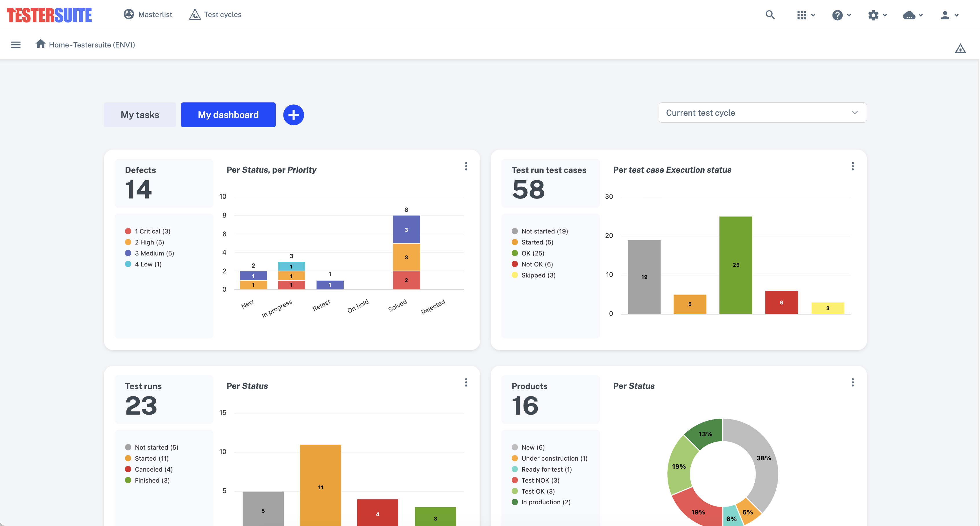
Task: Click the Test runs 23 counter tile
Action: tap(164, 399)
